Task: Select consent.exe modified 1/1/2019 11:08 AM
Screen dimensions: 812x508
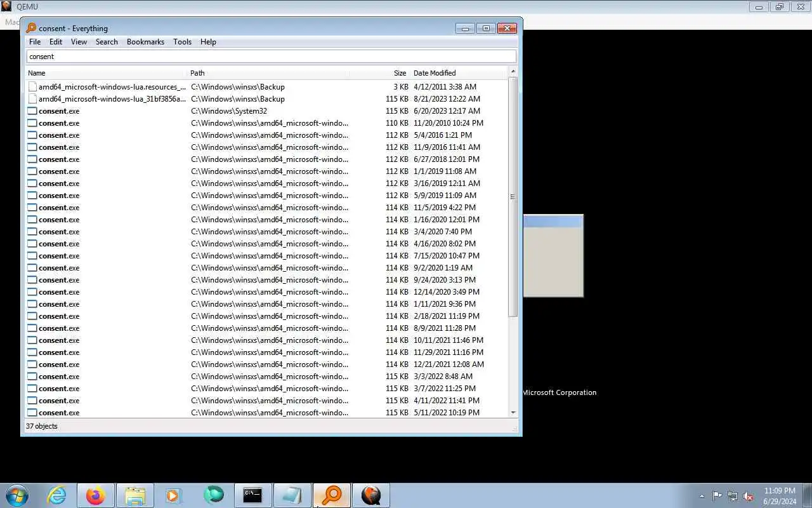Action: [x=266, y=171]
